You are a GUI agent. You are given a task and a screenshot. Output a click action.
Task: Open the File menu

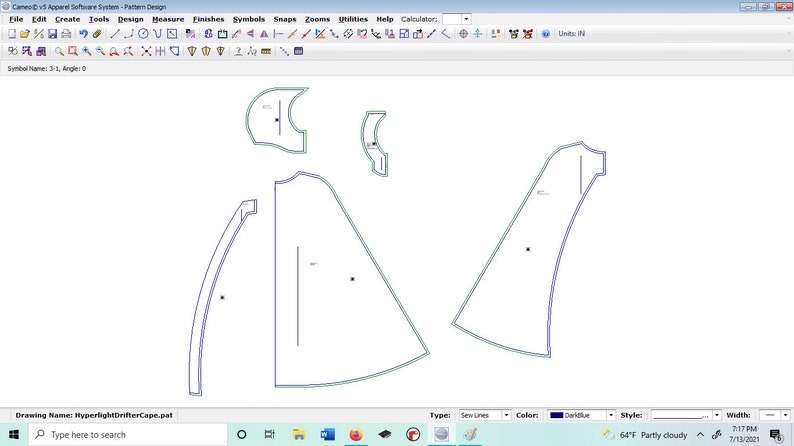pyautogui.click(x=16, y=19)
